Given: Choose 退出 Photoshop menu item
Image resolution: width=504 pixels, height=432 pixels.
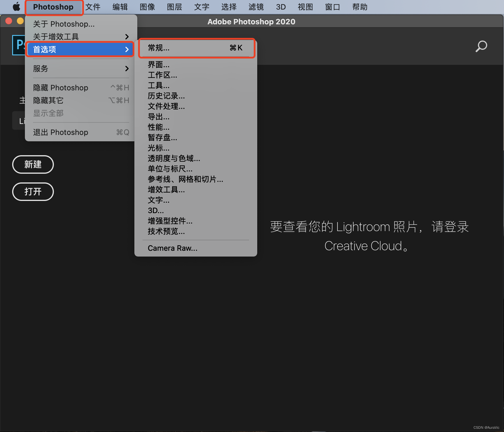Looking at the screenshot, I should click(81, 132).
